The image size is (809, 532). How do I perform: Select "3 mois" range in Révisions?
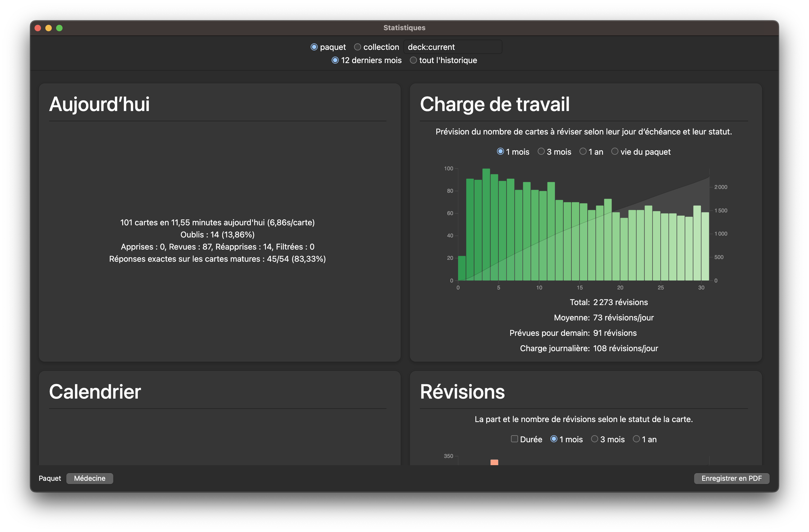pyautogui.click(x=594, y=439)
